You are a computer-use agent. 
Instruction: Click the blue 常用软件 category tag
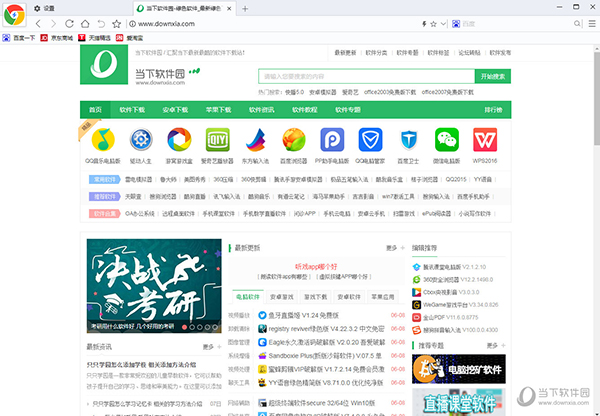(104, 179)
